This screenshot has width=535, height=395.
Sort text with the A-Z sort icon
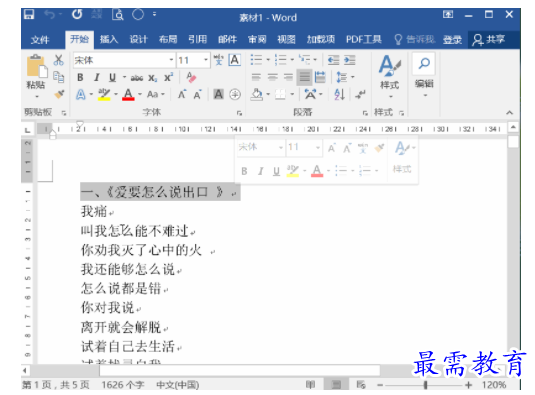click(339, 94)
